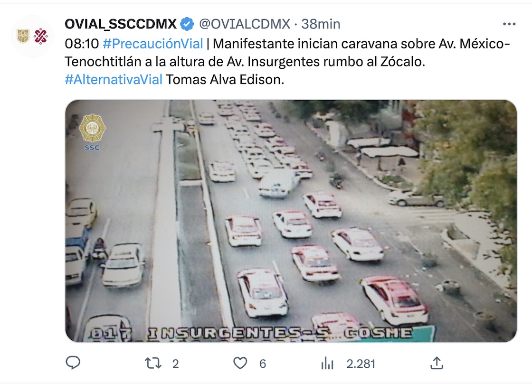532x392 pixels.
Task: Click the retweet count of 2
Action: [175, 364]
